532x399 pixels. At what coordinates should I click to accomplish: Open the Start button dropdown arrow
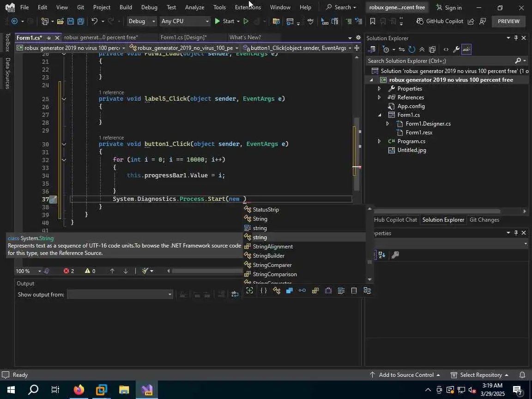pyautogui.click(x=238, y=21)
